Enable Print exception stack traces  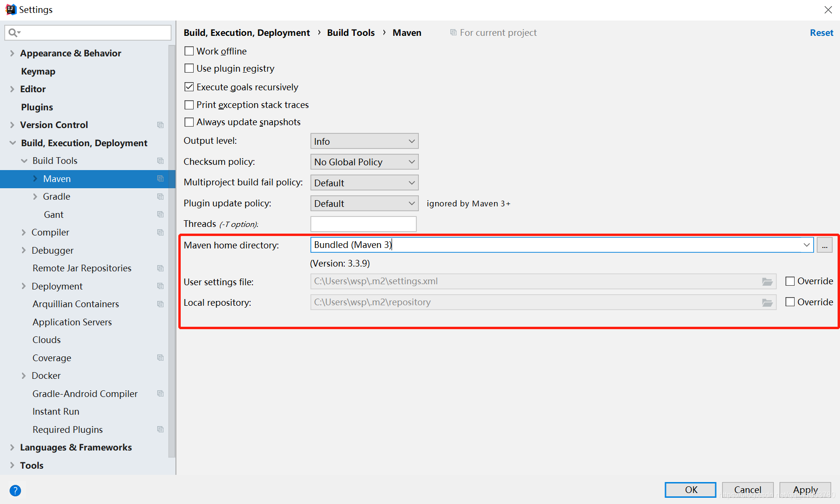click(x=189, y=105)
